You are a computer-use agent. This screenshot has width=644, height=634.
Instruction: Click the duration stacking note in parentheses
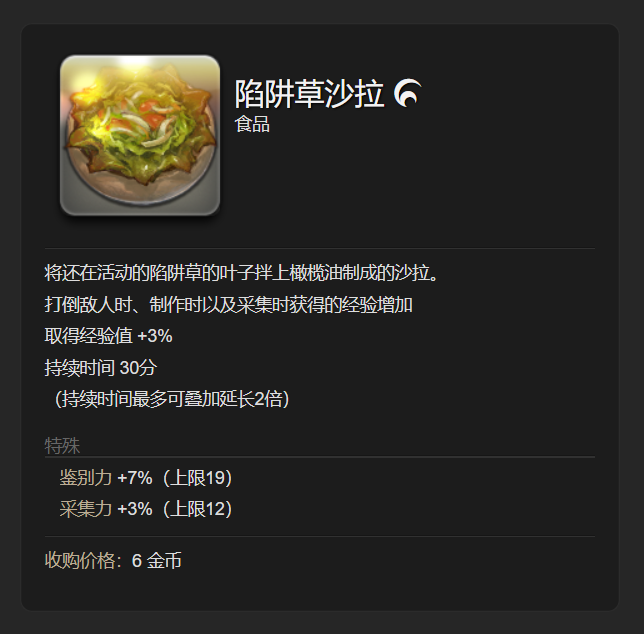click(172, 399)
